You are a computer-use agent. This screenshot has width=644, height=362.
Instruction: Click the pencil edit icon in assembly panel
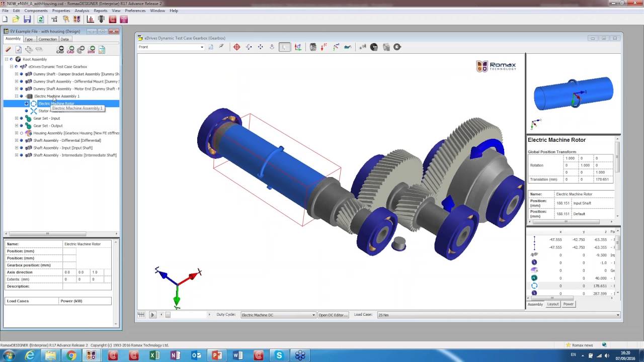coord(8,49)
